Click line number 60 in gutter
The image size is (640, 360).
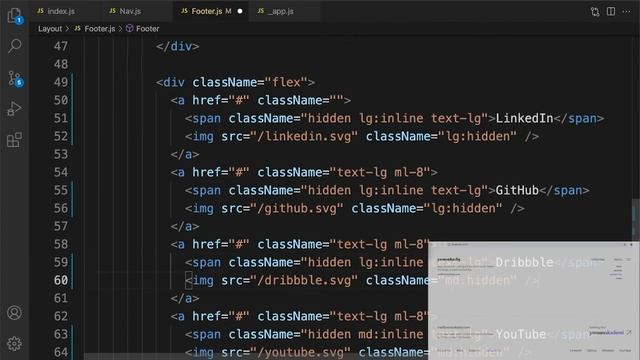pos(61,280)
